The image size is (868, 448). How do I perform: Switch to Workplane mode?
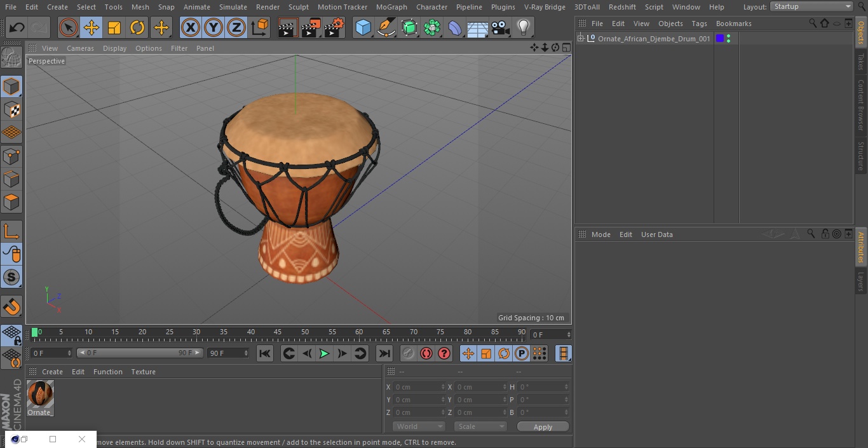coord(11,133)
